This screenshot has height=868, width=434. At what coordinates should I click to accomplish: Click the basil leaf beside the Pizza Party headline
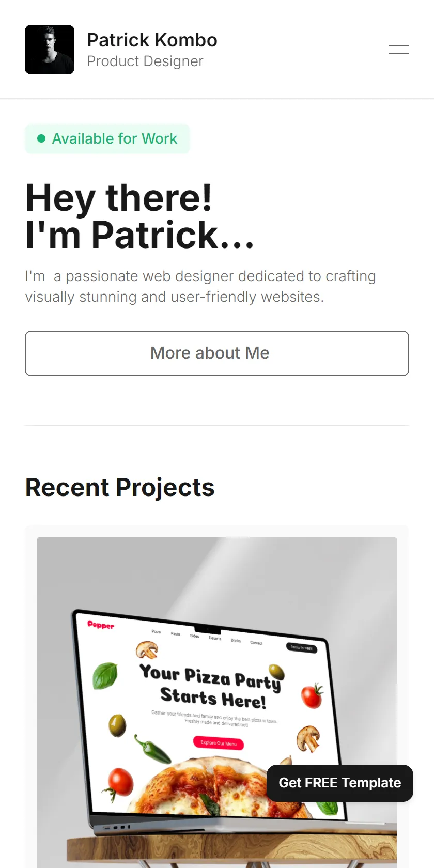(105, 676)
